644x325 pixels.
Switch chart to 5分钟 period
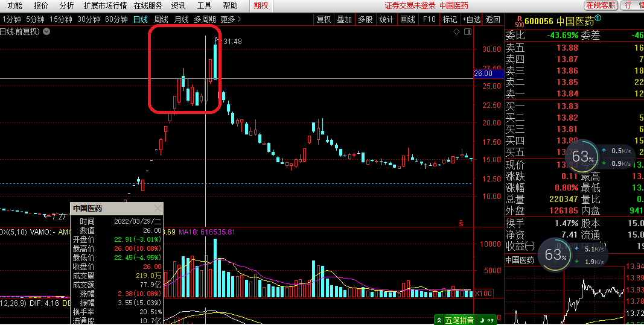pos(35,19)
